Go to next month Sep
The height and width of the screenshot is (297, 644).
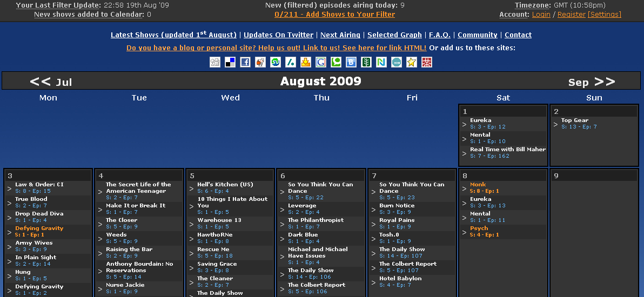pos(592,82)
